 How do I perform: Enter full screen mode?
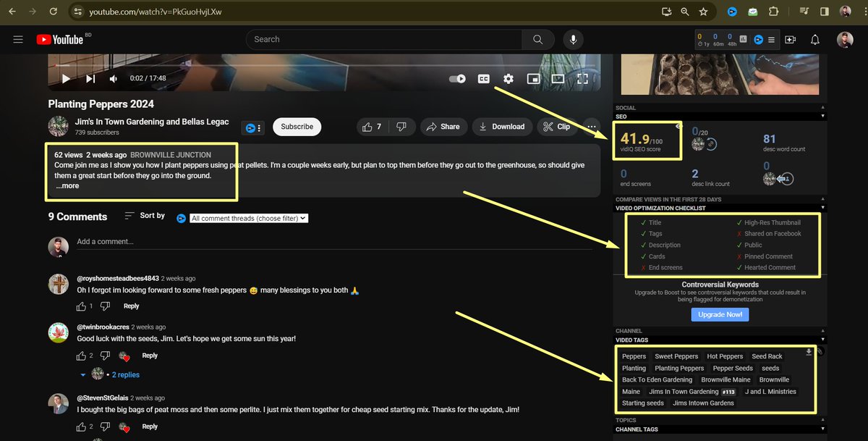(x=582, y=78)
